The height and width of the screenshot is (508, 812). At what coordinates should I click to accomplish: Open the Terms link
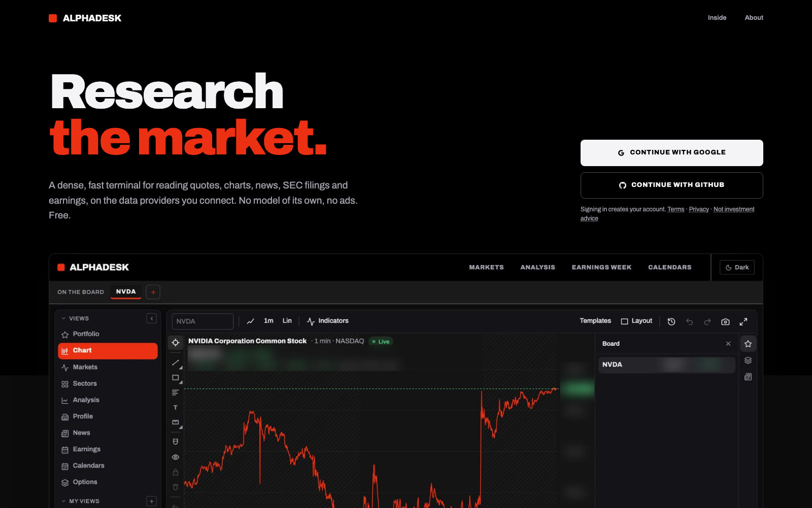tap(675, 209)
